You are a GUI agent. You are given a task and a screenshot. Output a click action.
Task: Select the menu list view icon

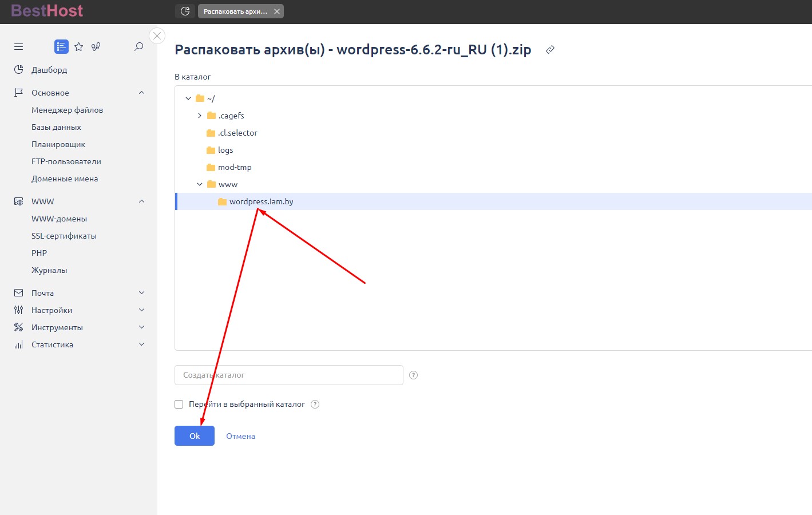coord(61,47)
